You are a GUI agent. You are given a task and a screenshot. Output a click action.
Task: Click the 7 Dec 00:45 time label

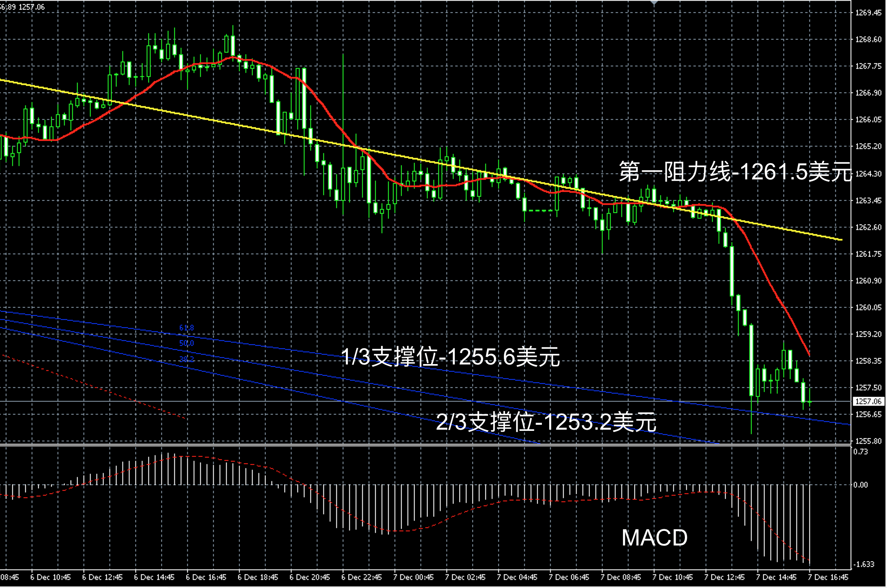coord(413,577)
